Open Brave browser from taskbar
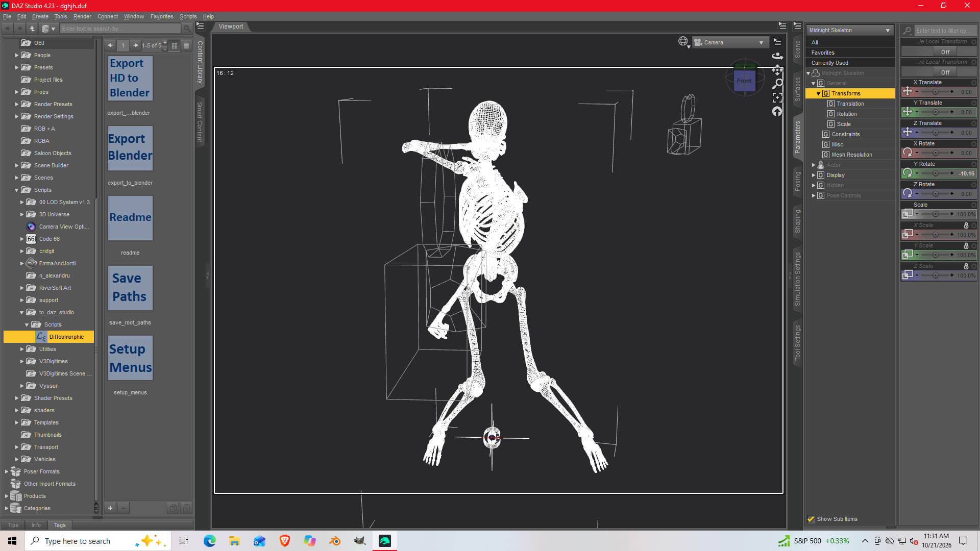 click(285, 541)
